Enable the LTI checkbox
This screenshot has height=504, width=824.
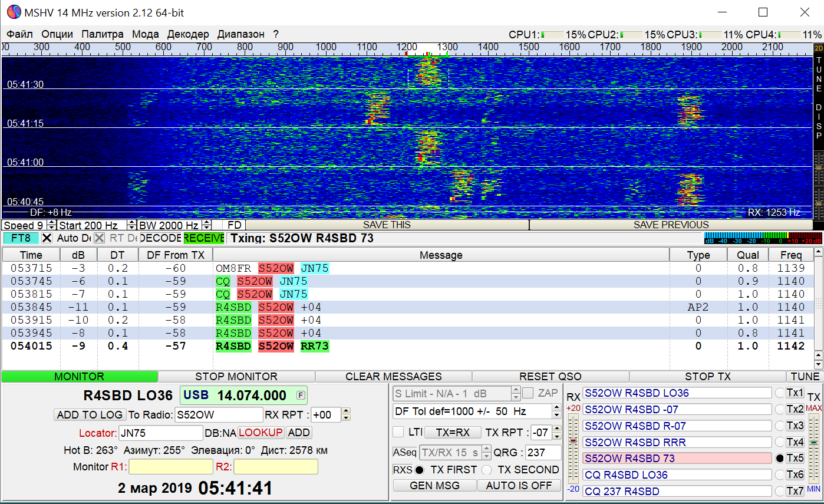[x=398, y=432]
